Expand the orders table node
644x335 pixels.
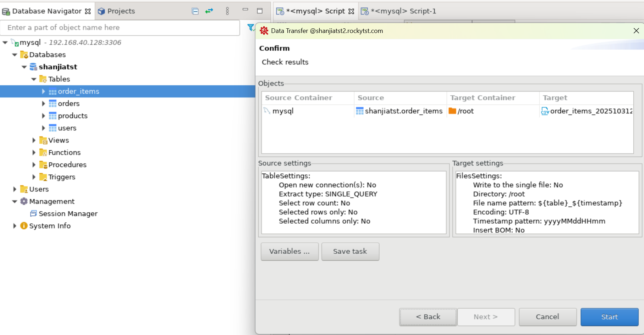click(x=43, y=104)
